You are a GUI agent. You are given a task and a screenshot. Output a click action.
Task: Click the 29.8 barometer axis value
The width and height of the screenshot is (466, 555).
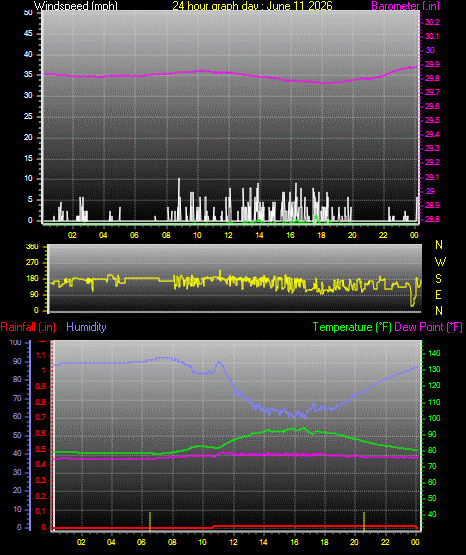432,79
